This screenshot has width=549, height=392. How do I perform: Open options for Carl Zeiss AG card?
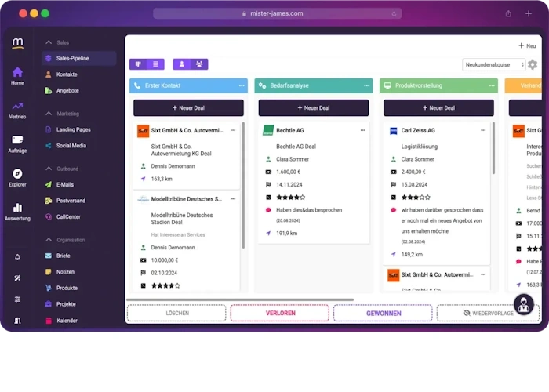point(483,130)
